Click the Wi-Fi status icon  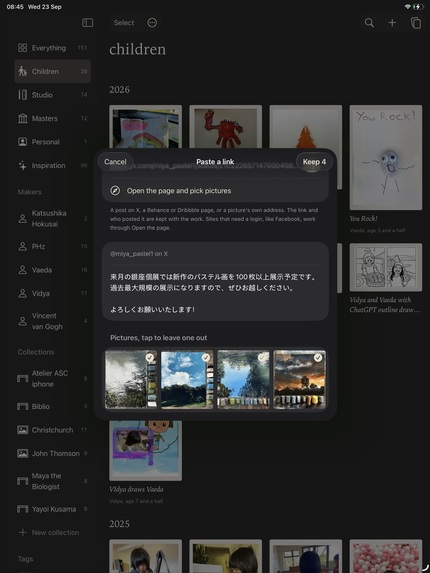408,7
